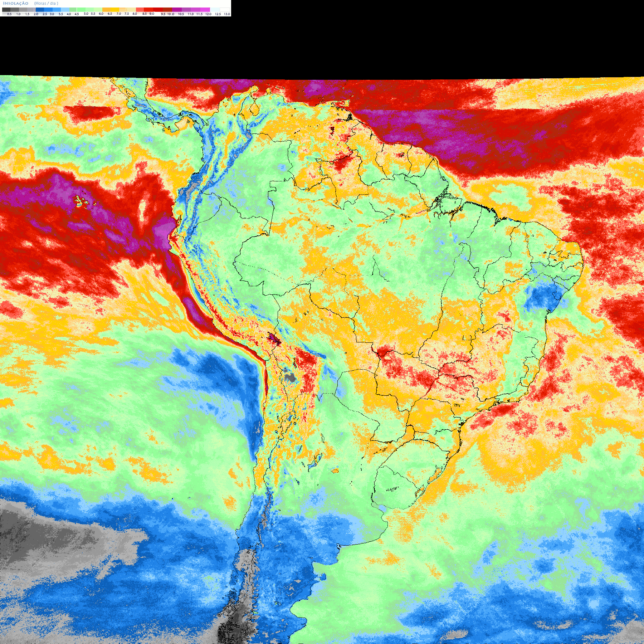Click the 9.0 scale label

152,14
